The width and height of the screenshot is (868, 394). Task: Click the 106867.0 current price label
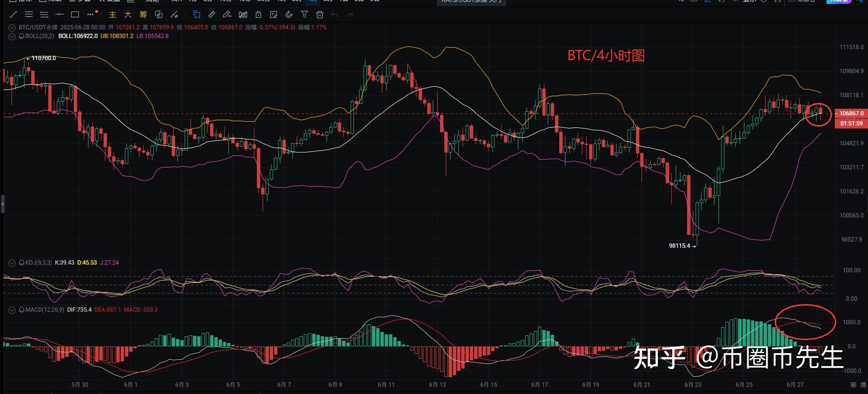[851, 114]
